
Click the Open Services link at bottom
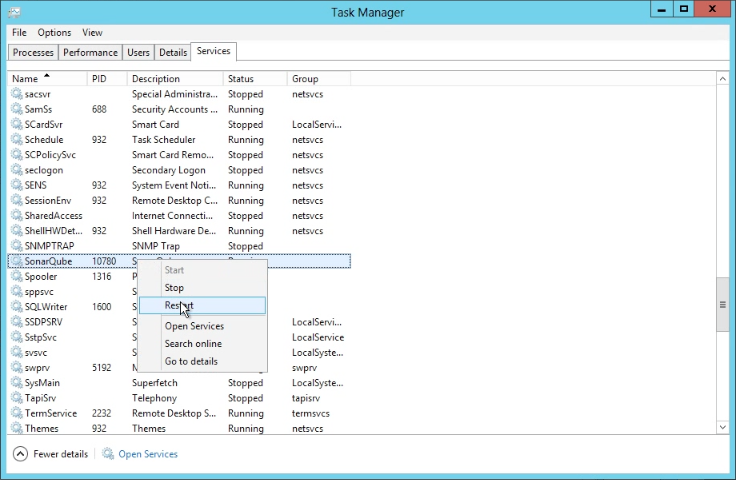click(148, 454)
